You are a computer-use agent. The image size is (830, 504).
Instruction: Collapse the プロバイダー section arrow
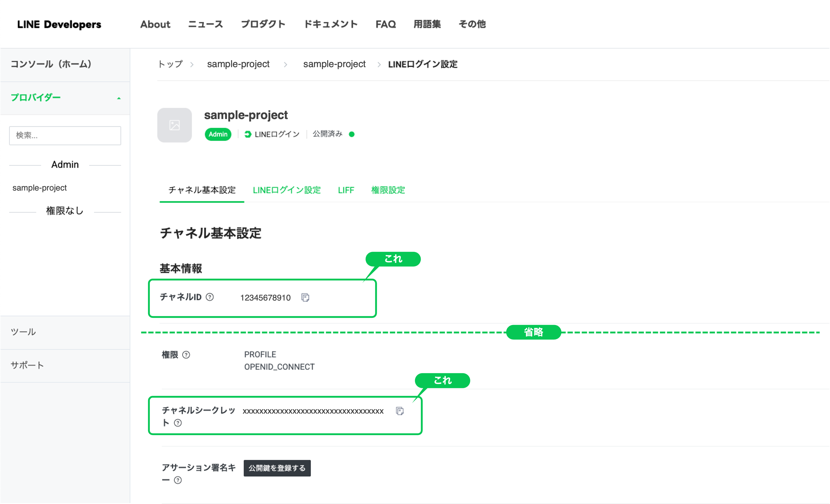click(x=119, y=98)
